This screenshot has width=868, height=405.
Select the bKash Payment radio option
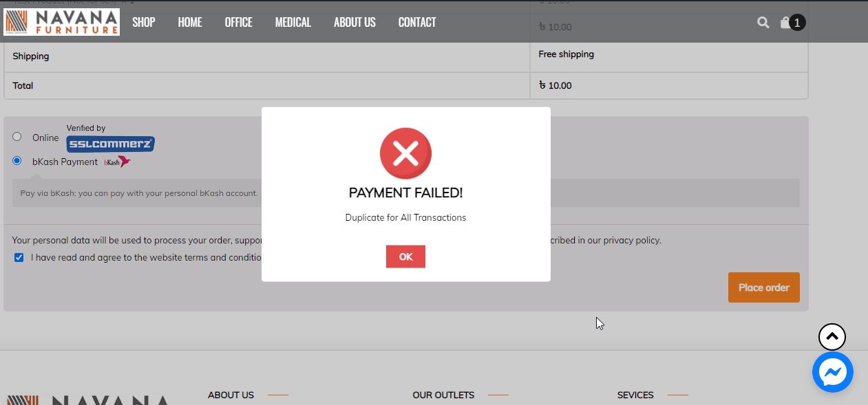17,161
